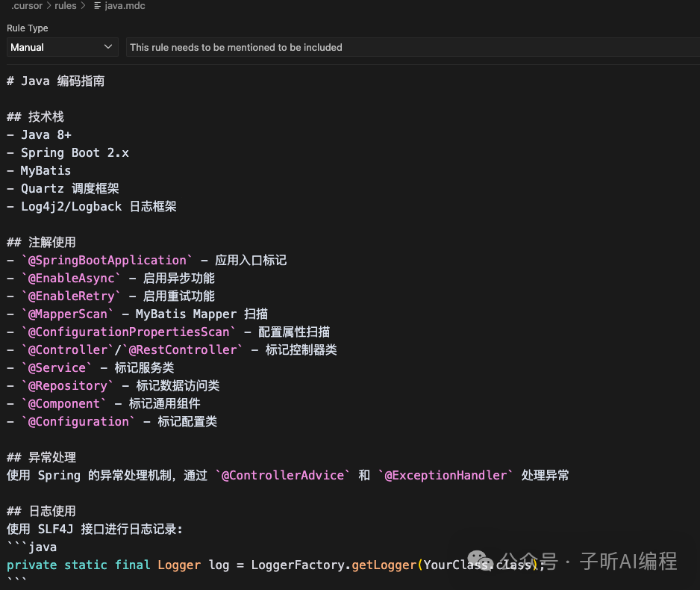Image resolution: width=700 pixels, height=590 pixels.
Task: Click the line '- MyBatis'
Action: pos(39,170)
